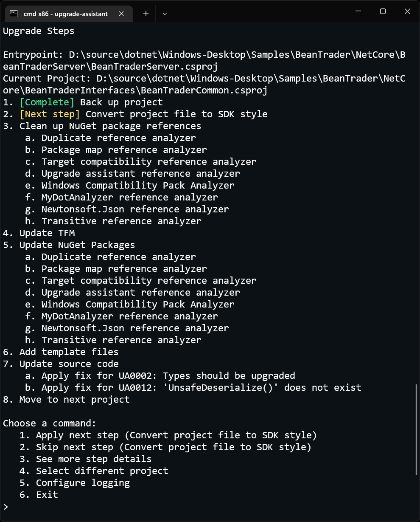The image size is (420, 522).
Task: Click the cmd icon in the tab
Action: pos(14,14)
